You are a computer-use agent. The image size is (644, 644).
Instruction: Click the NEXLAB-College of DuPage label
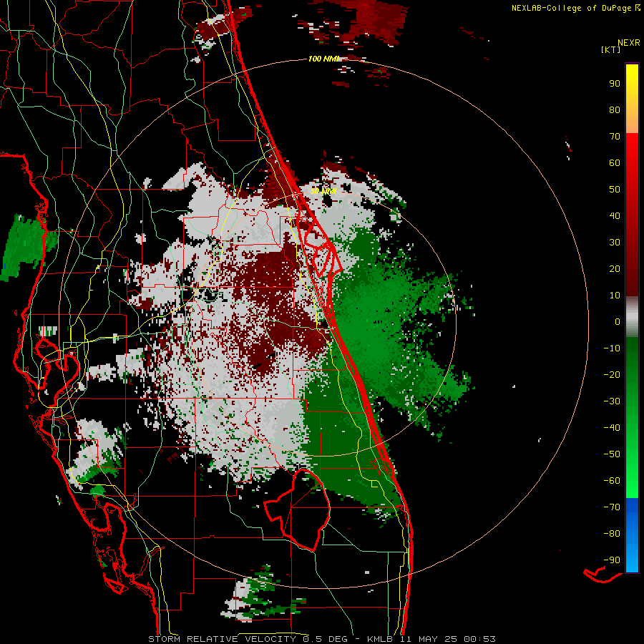tap(571, 8)
